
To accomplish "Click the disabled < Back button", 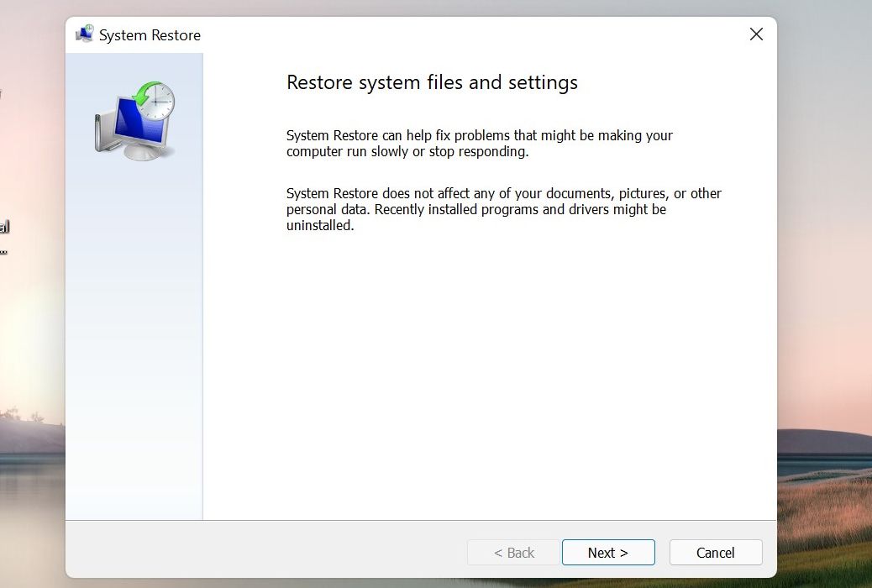I will [x=513, y=553].
